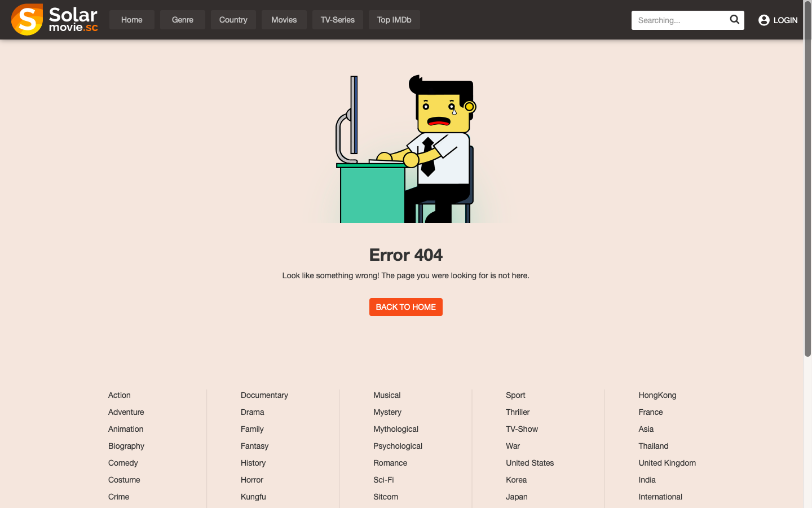
Task: Select the Sci-Fi genre link
Action: (383, 480)
